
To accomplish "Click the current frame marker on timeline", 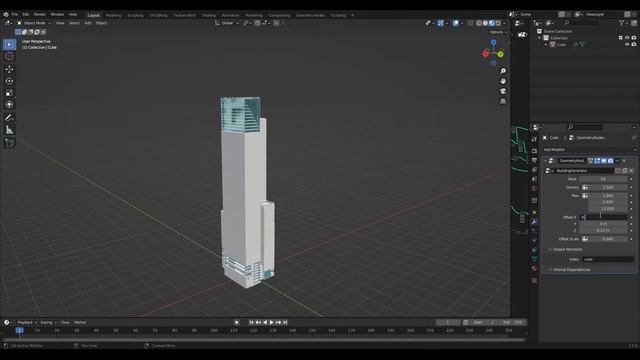I will click(x=19, y=330).
